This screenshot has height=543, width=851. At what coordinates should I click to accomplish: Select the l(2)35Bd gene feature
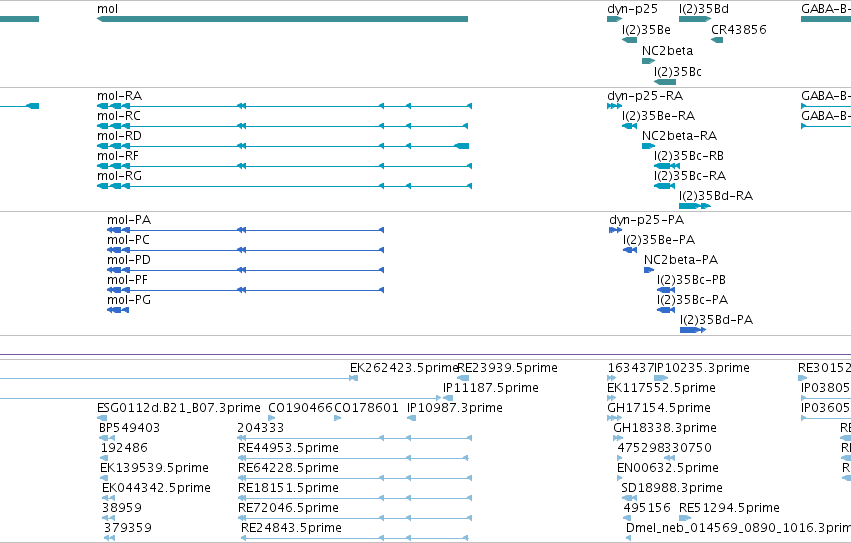tap(695, 19)
